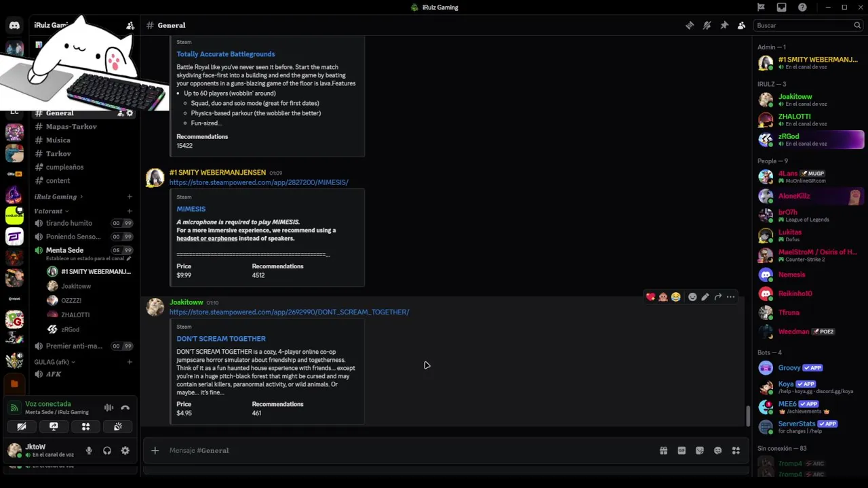The height and width of the screenshot is (488, 868).
Task: Open General channel settings gear icon
Action: click(130, 113)
